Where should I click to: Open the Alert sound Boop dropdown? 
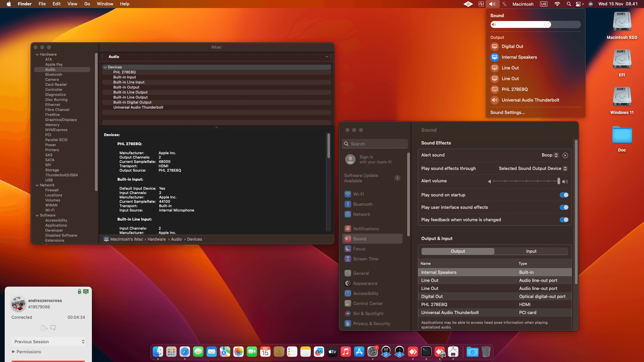click(550, 155)
